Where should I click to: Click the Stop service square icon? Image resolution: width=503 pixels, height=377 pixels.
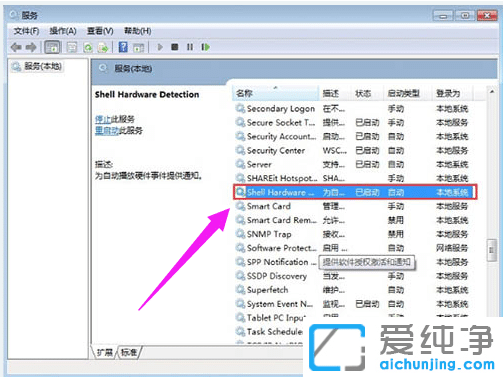click(x=174, y=47)
